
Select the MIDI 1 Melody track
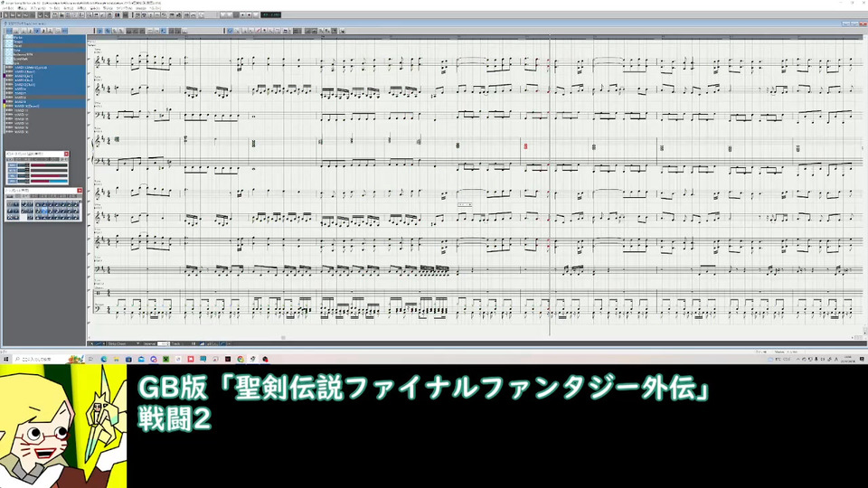(x=45, y=68)
